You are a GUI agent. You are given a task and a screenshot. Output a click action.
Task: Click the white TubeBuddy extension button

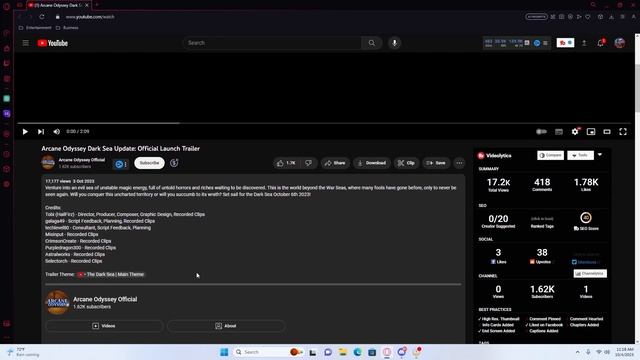[x=565, y=42]
